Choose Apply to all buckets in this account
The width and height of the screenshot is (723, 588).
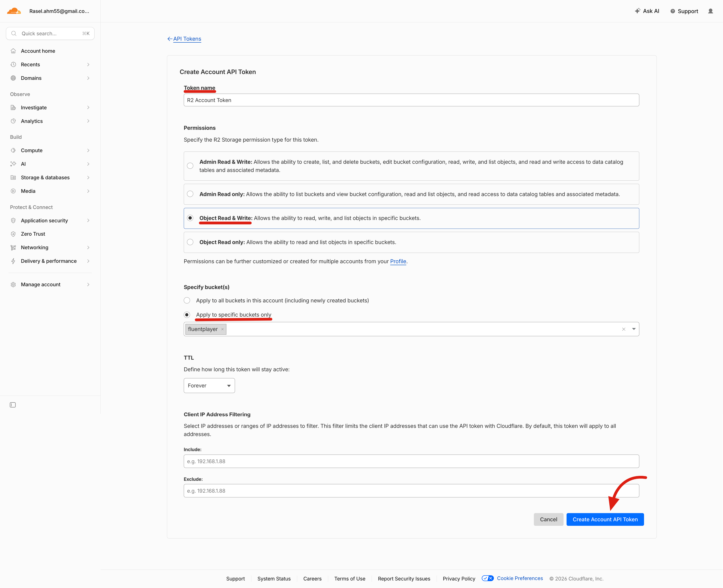click(x=187, y=300)
